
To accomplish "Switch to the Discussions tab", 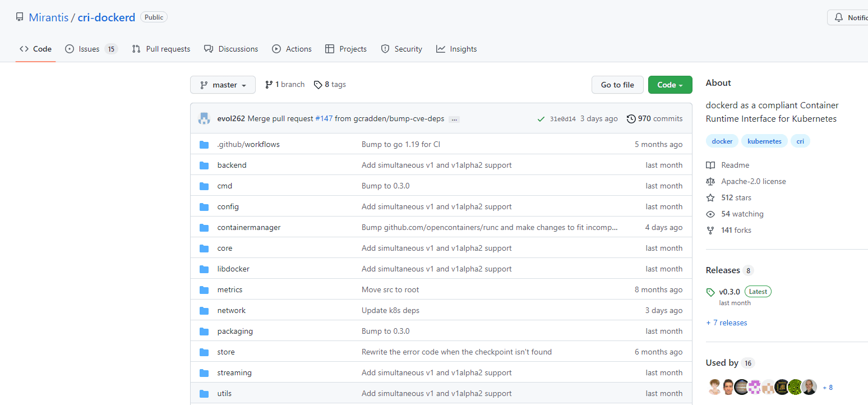I will (231, 49).
